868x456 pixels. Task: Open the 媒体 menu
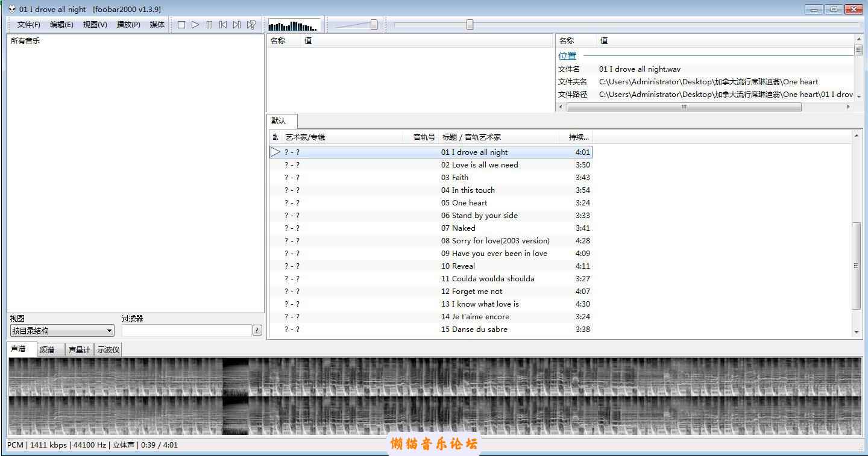(157, 25)
